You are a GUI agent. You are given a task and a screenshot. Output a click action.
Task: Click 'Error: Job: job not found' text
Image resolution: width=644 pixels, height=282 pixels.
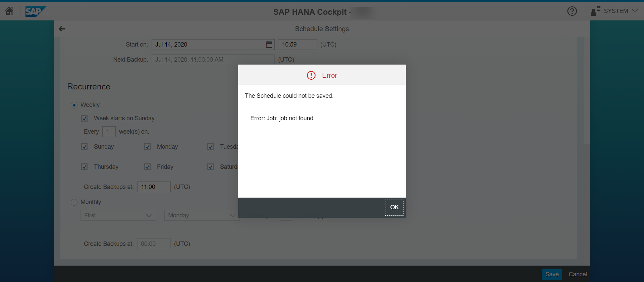[x=282, y=118]
